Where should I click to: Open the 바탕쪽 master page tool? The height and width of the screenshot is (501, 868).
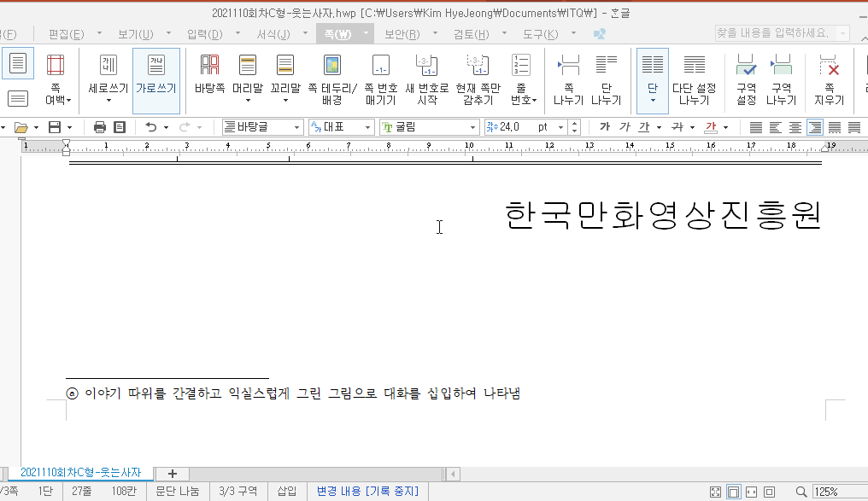pos(209,73)
